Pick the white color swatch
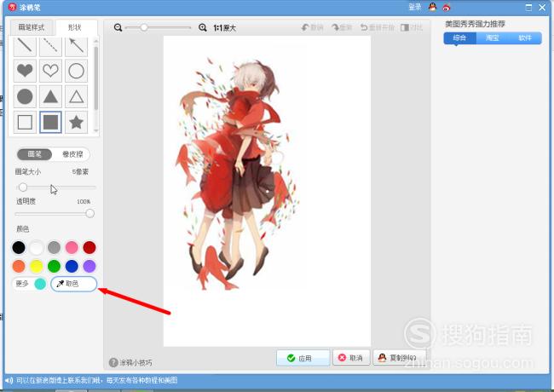Image resolution: width=554 pixels, height=392 pixels. 37,248
